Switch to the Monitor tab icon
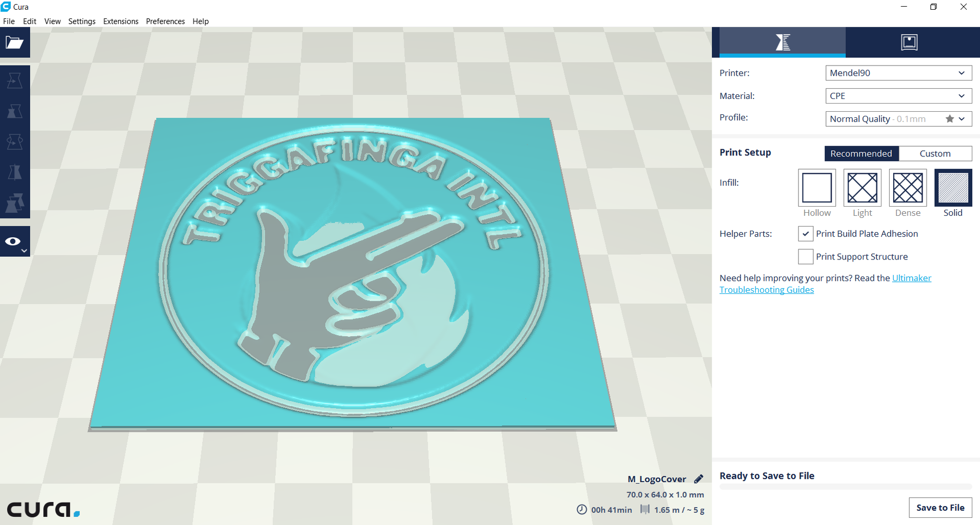 click(x=909, y=42)
